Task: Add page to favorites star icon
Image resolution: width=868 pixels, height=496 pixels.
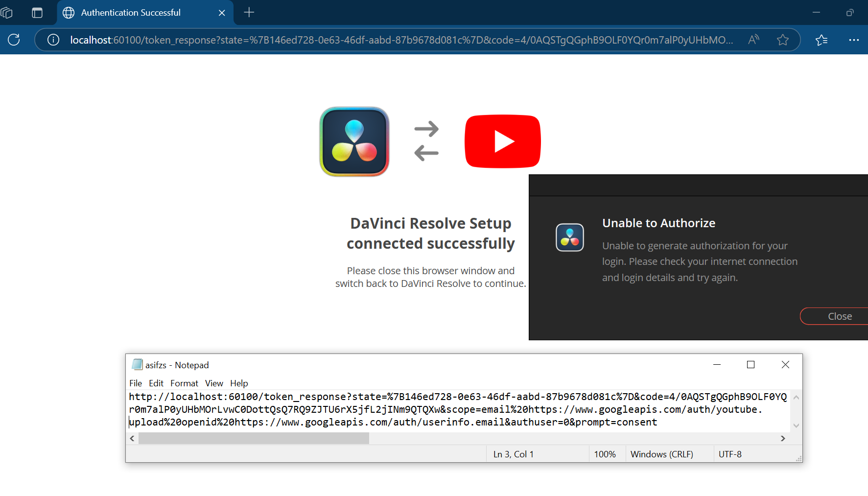Action: pos(783,40)
